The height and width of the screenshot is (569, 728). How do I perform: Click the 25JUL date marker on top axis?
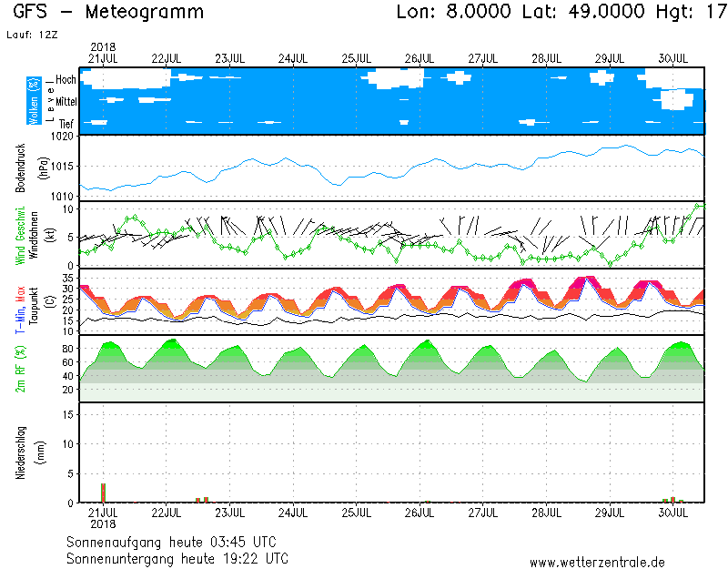[x=356, y=58]
